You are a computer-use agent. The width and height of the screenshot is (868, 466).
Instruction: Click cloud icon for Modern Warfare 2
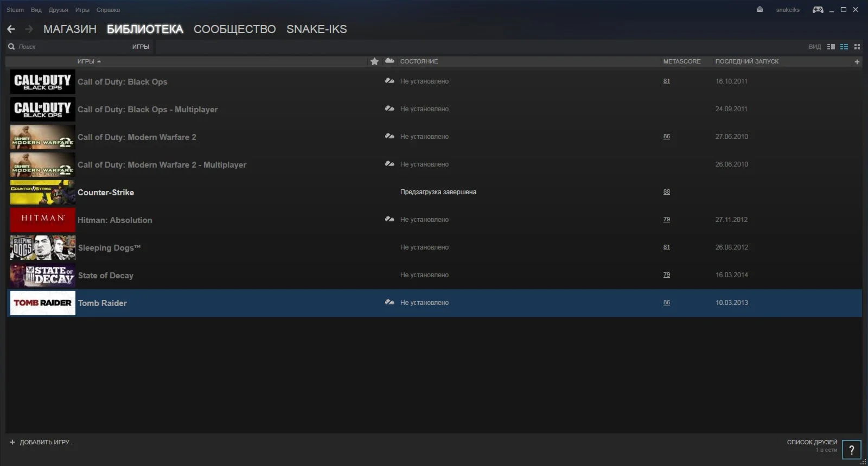390,136
